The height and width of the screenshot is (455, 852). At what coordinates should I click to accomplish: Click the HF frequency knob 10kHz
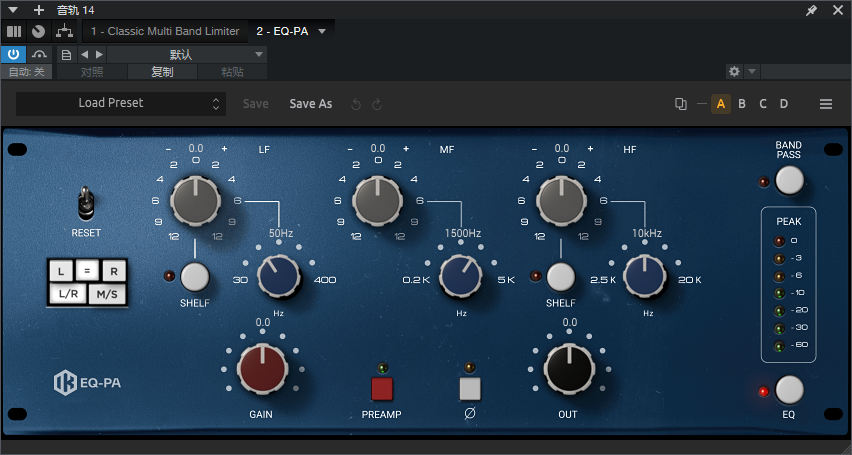tap(644, 276)
